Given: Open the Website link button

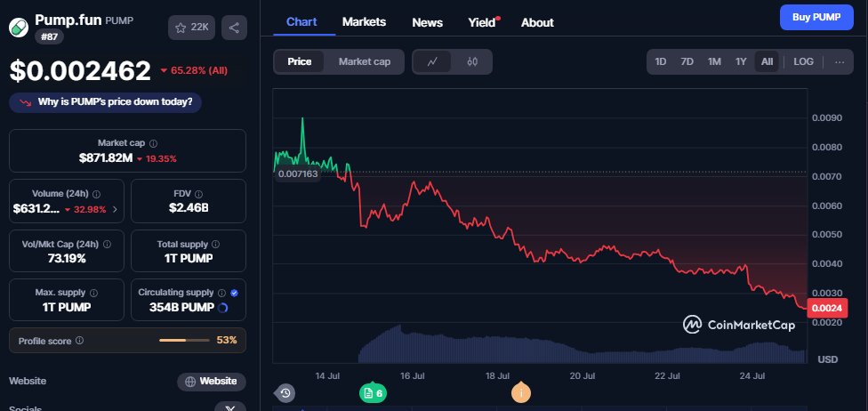Looking at the screenshot, I should pyautogui.click(x=212, y=382).
